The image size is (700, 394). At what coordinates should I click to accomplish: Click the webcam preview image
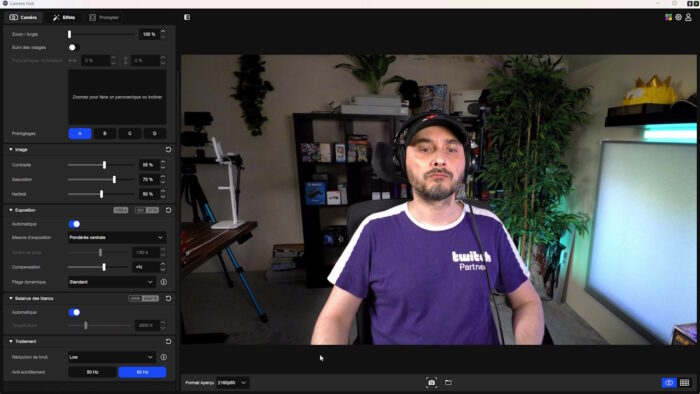(439, 199)
